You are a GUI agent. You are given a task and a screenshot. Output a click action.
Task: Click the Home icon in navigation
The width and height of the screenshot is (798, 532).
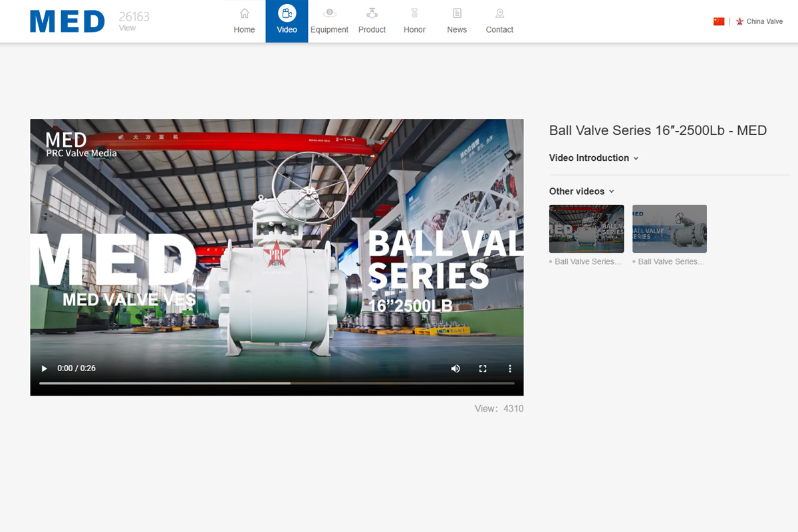[244, 13]
